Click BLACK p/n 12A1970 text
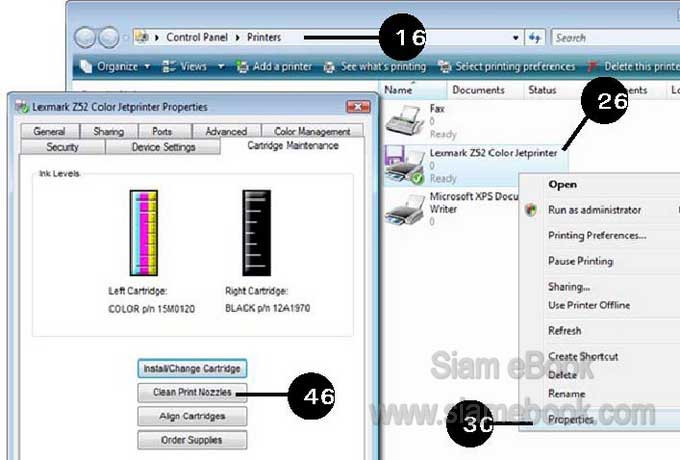This screenshot has width=680, height=460. coord(268,308)
